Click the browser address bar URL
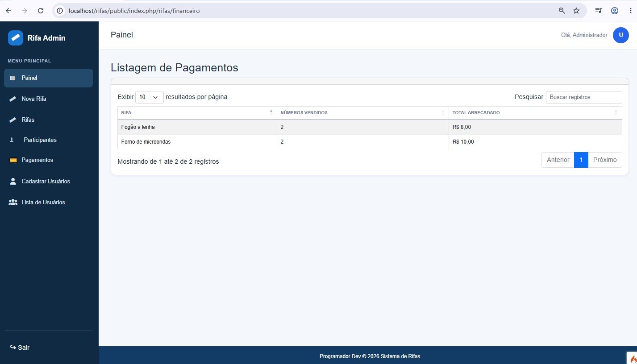Viewport: 637px width, 364px height. click(x=134, y=11)
